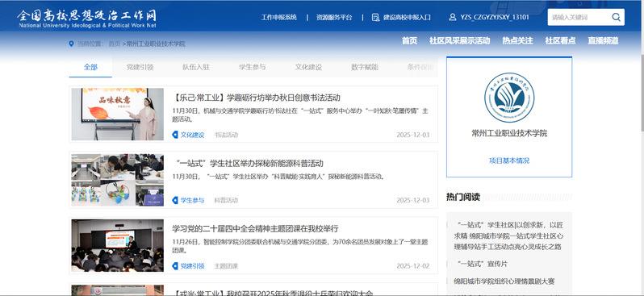
Task: Go to 直播频道 in navigation
Action: pyautogui.click(x=603, y=40)
